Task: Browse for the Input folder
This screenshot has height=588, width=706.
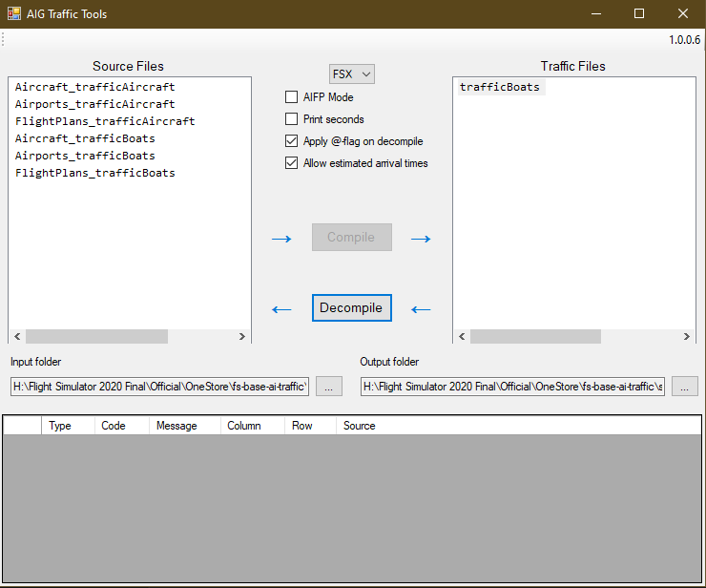Action: click(x=329, y=387)
